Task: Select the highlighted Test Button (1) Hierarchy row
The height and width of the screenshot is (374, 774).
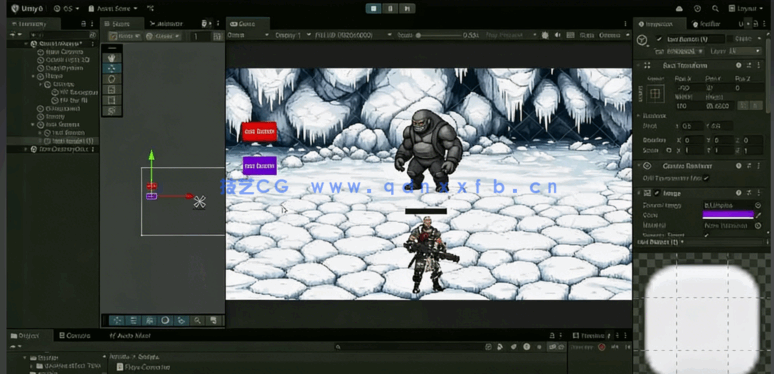Action: click(x=53, y=141)
